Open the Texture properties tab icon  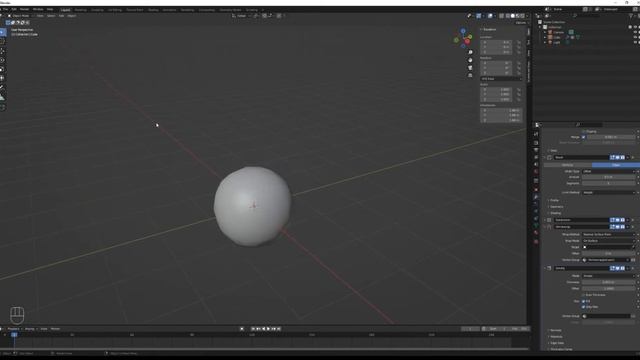click(x=536, y=242)
